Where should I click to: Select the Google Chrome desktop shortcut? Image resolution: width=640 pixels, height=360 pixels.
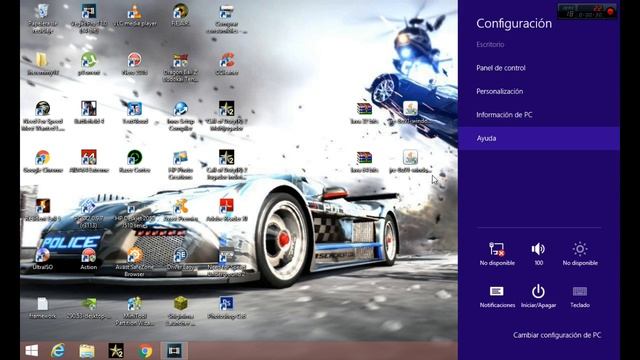[42, 162]
